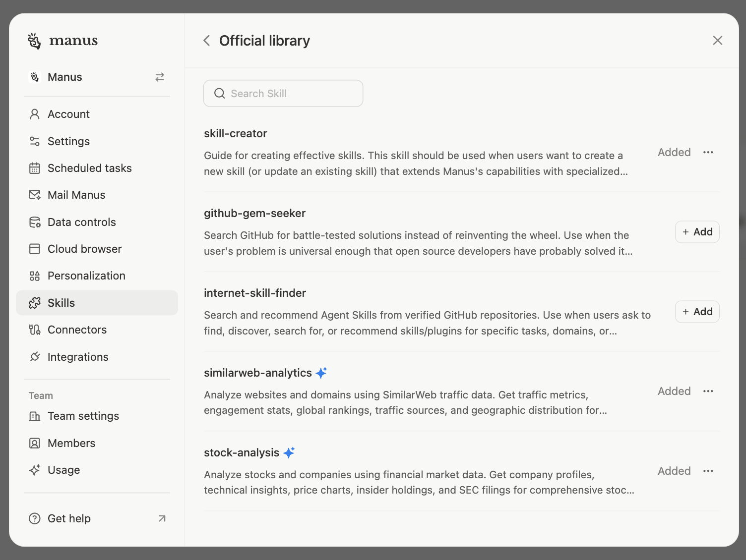The height and width of the screenshot is (560, 746).
Task: Click the sparkle badge beside similarweb-analytics
Action: click(321, 373)
